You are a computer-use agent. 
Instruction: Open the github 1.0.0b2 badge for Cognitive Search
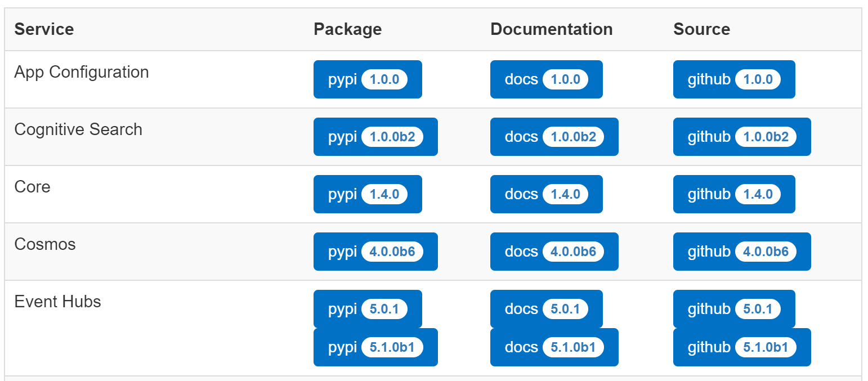click(x=741, y=137)
